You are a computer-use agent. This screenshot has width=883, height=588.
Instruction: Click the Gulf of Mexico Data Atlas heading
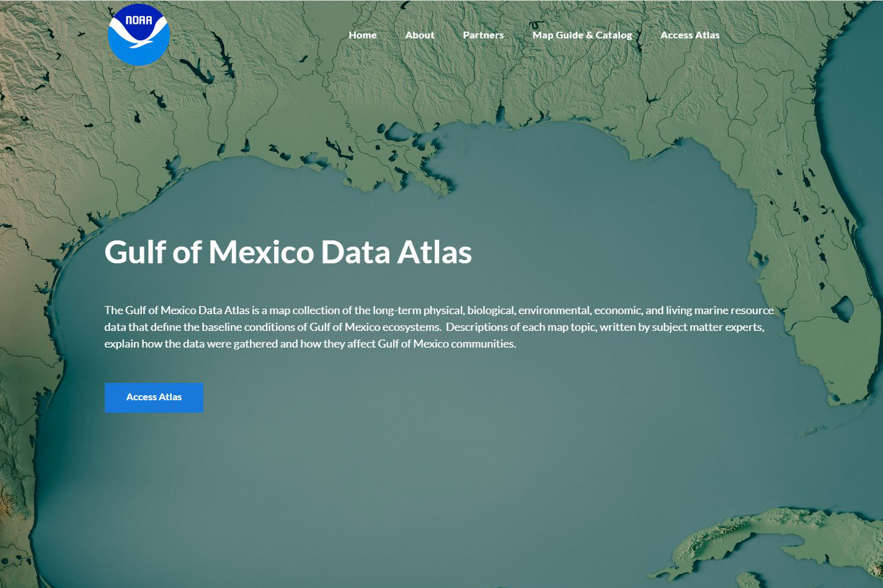(289, 253)
